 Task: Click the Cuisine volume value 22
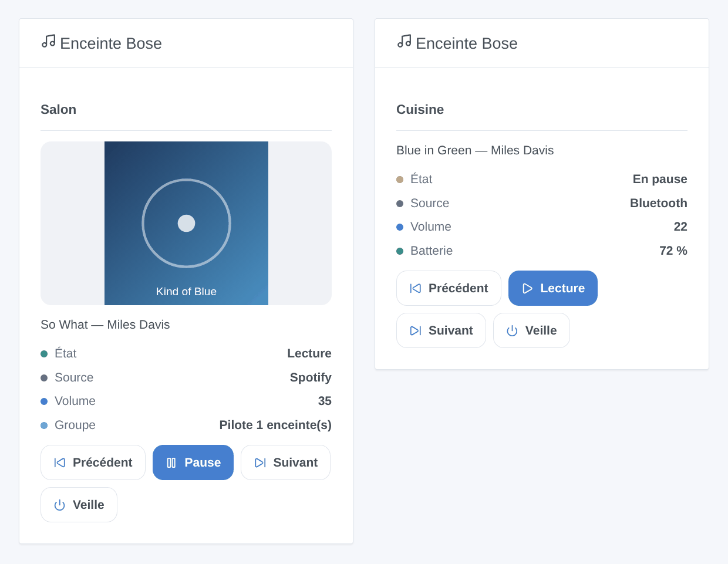pyautogui.click(x=680, y=227)
